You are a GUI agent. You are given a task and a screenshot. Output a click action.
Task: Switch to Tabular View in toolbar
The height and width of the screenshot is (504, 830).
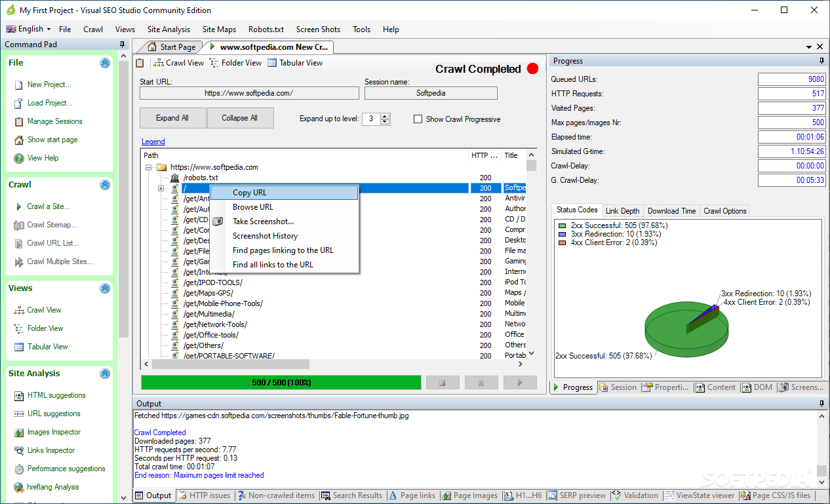click(x=295, y=63)
